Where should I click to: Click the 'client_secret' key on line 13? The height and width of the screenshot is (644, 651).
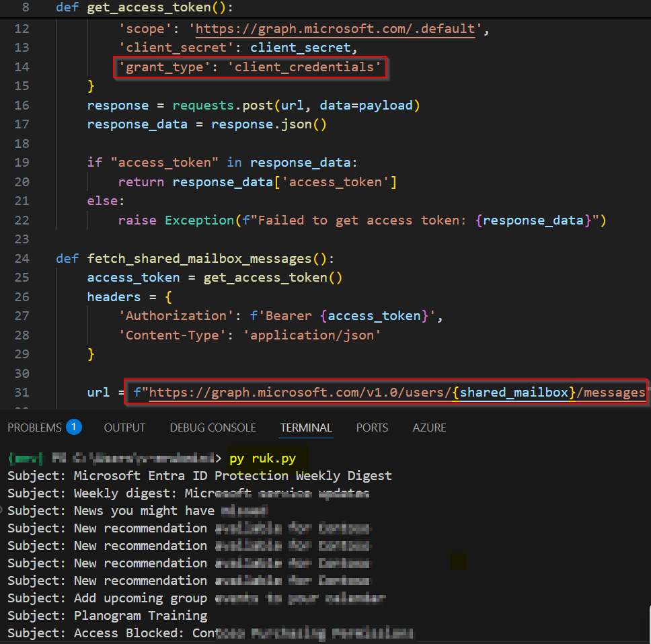(176, 48)
